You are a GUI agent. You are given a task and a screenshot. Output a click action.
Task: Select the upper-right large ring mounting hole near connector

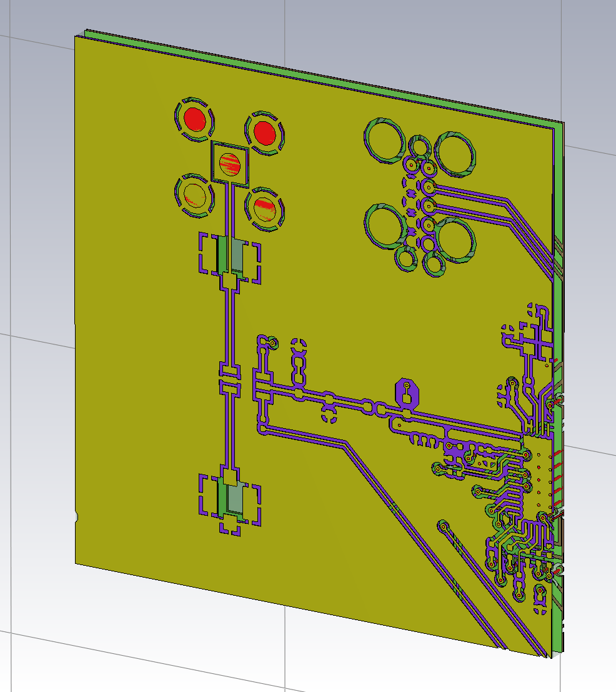[x=455, y=154]
